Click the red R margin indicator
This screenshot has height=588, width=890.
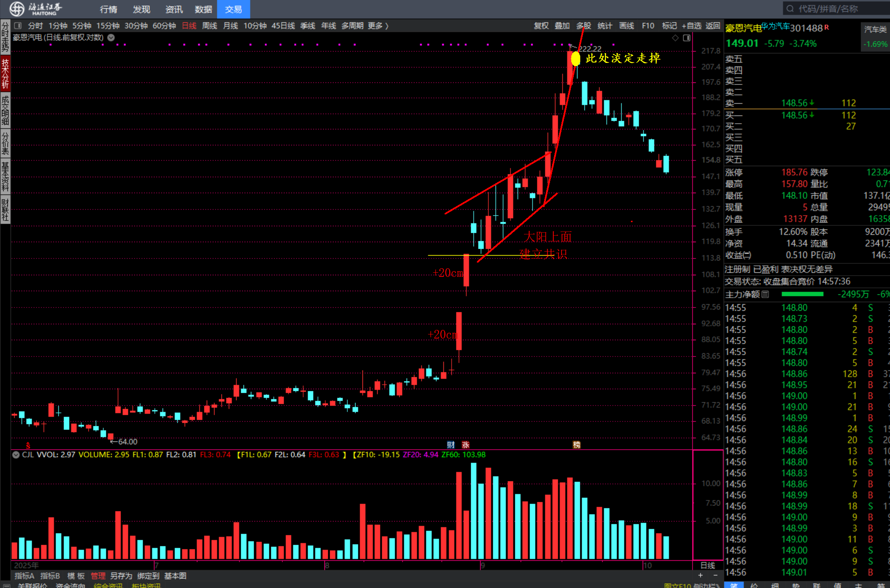click(827, 27)
